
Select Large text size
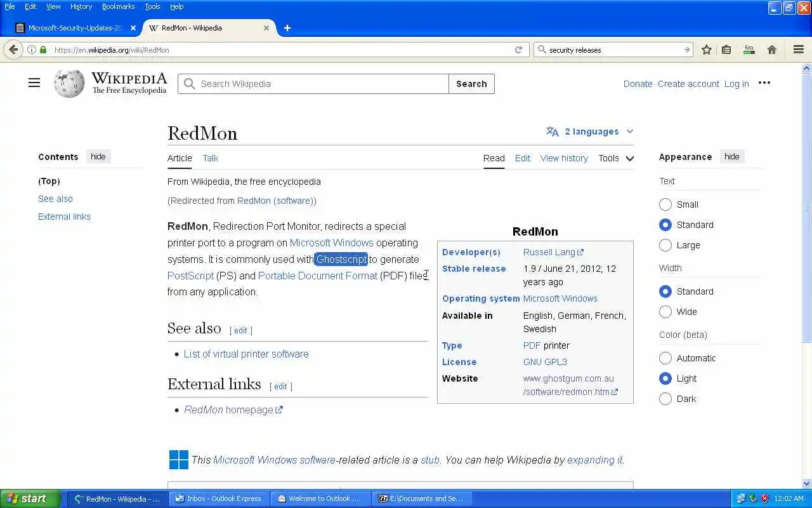pos(665,245)
